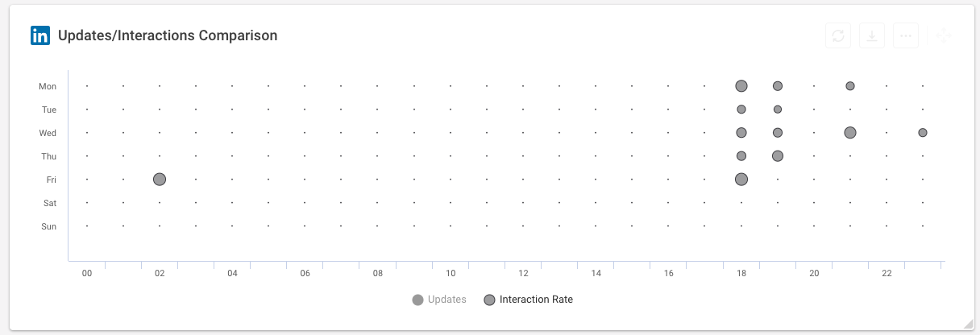Select the Friday 02:00 bubble
The width and height of the screenshot is (980, 335).
coord(160,179)
